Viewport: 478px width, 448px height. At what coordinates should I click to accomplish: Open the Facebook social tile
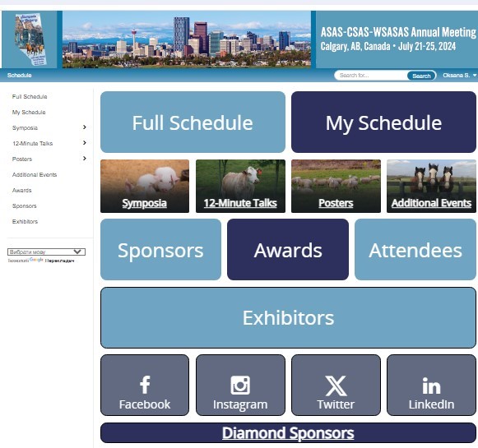click(x=145, y=385)
